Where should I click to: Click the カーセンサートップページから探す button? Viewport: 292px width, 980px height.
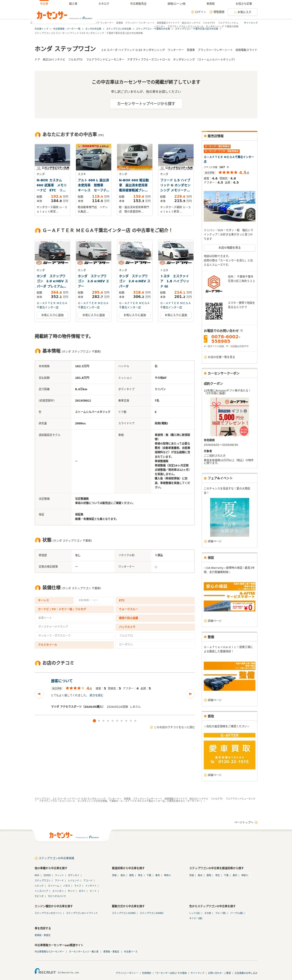pyautogui.click(x=146, y=103)
